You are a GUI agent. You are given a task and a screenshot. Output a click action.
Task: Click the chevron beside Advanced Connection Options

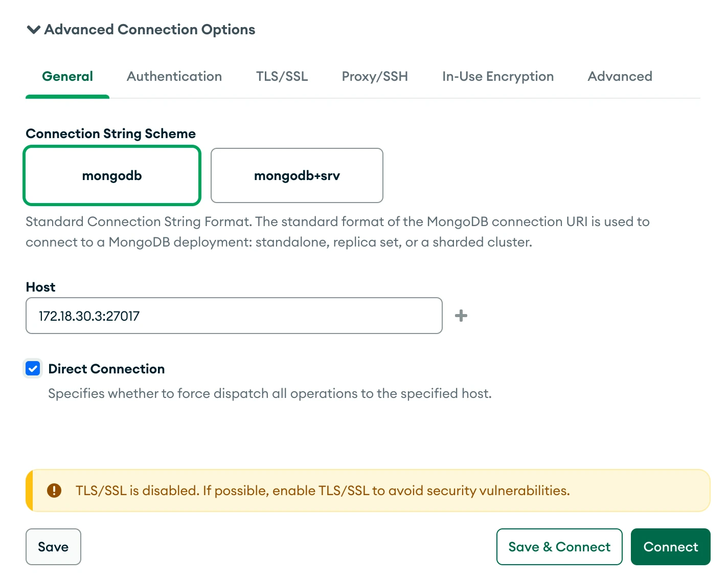(33, 30)
